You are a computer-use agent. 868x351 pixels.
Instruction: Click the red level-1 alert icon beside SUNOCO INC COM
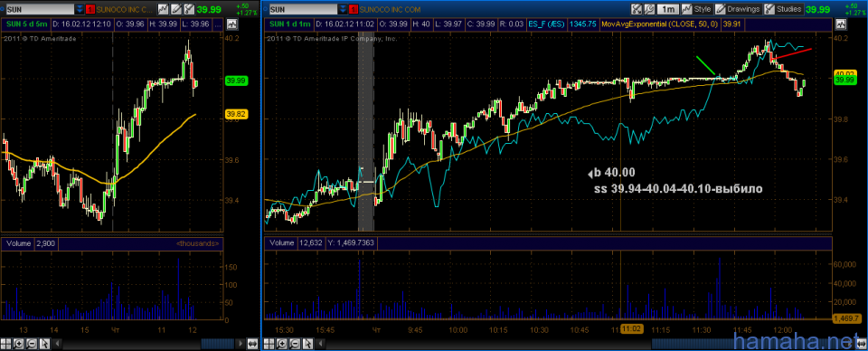click(353, 9)
